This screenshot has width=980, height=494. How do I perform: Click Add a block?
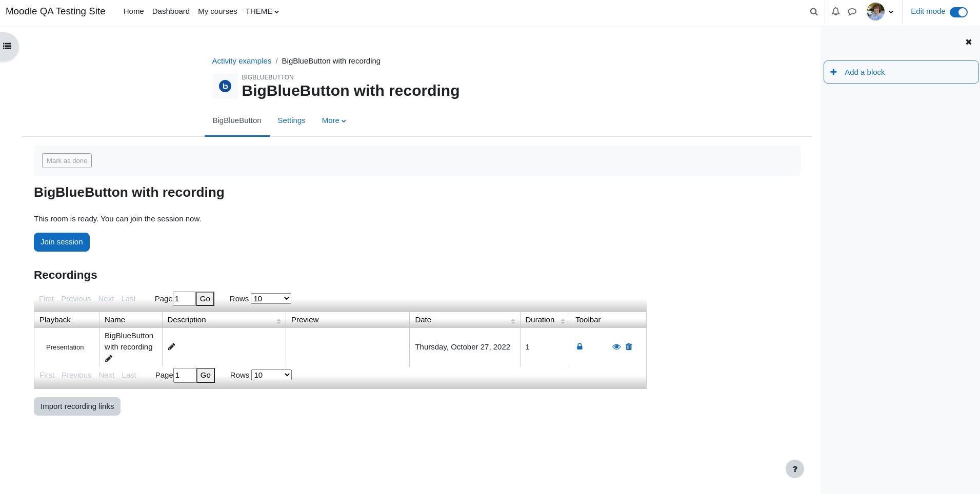tap(901, 72)
